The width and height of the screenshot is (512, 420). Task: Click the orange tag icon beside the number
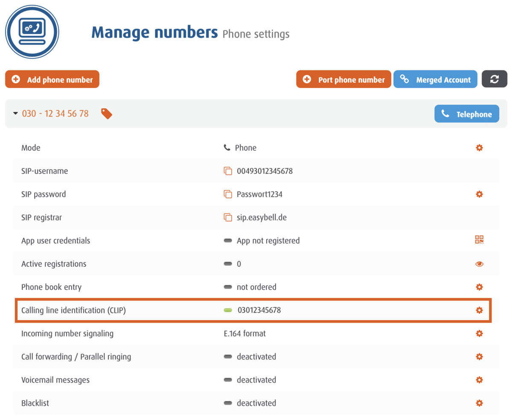(106, 113)
